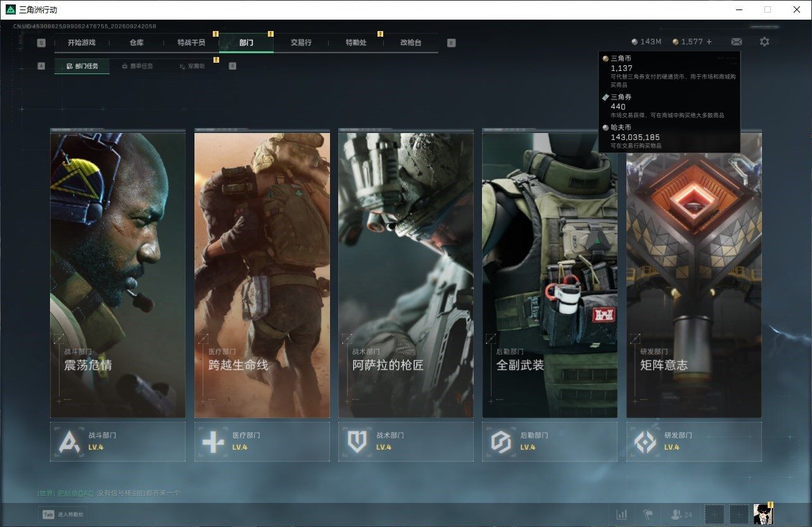Close the 三角洲行动 window
Screen dimensions: 812x527
(x=797, y=10)
